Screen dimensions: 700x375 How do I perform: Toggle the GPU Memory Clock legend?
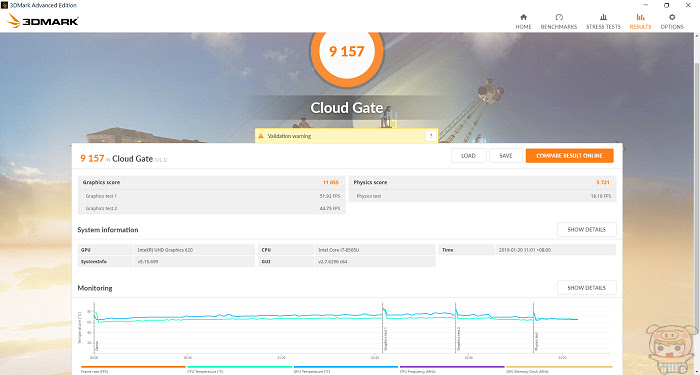[x=558, y=369]
